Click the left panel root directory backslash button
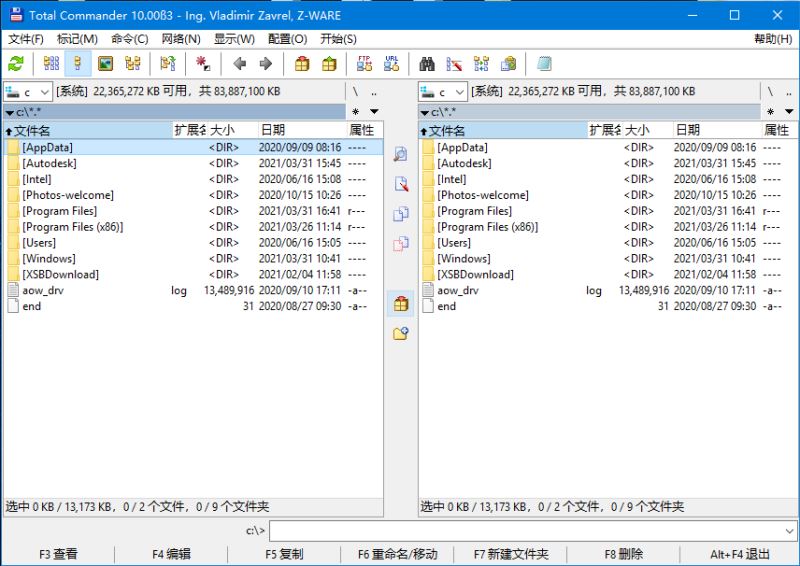 355,92
